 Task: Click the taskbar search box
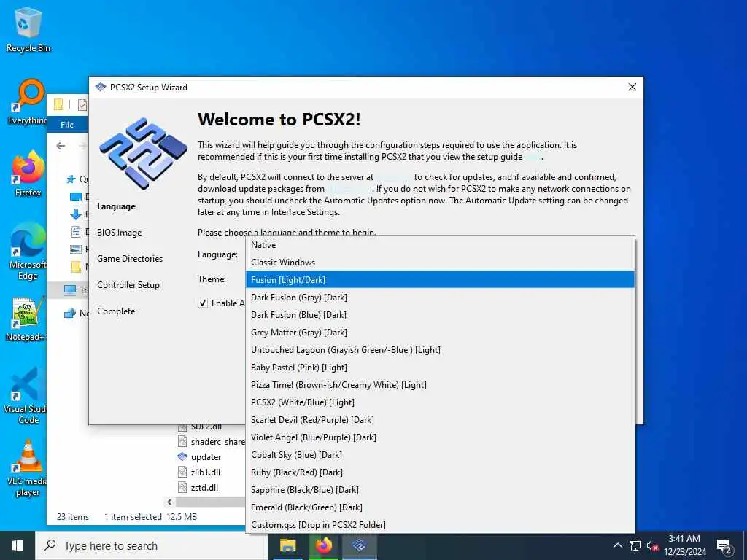(152, 545)
